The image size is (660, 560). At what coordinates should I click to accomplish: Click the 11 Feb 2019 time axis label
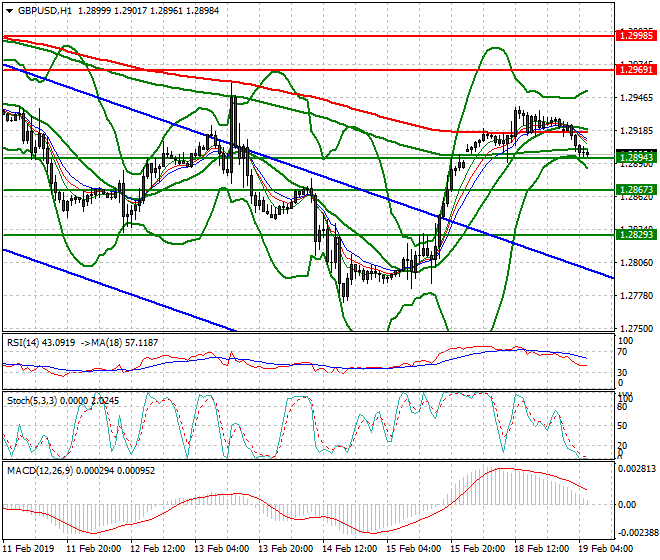tap(28, 549)
